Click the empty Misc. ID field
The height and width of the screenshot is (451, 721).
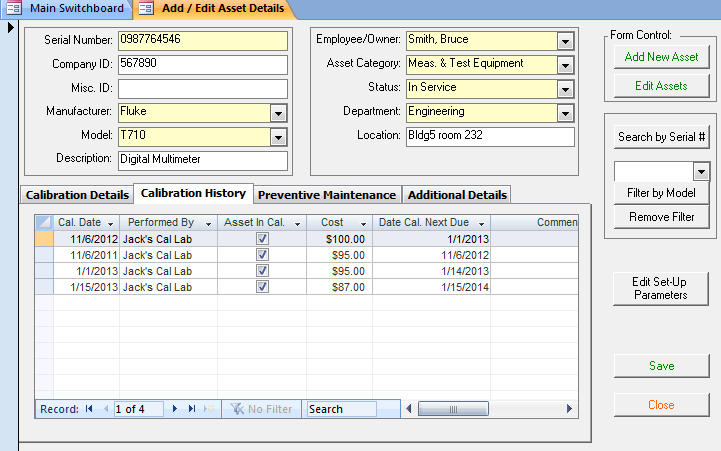tap(203, 89)
